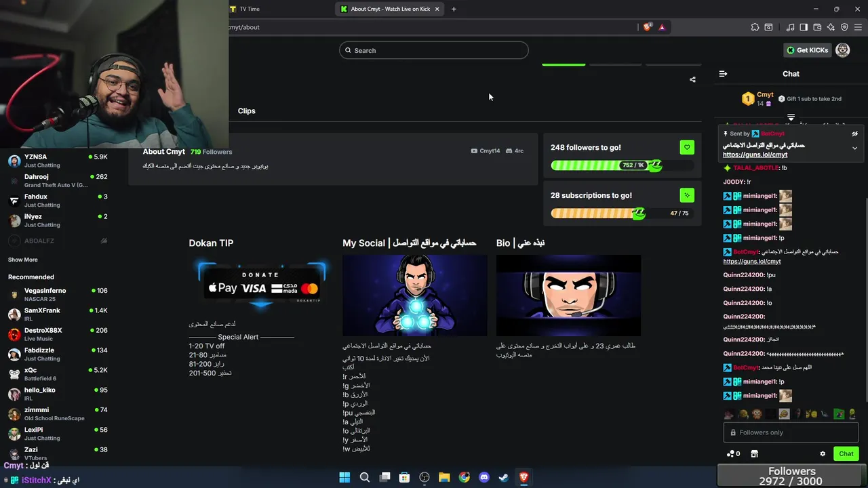Open LexiPi recommended channel
Viewport: 868px width, 488px height.
coord(58,434)
